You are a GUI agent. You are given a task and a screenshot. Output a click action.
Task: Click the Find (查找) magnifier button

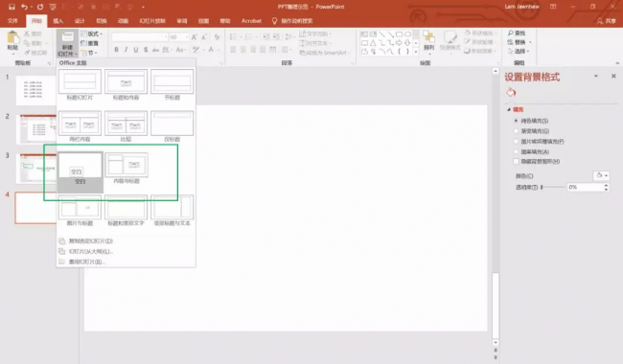517,33
